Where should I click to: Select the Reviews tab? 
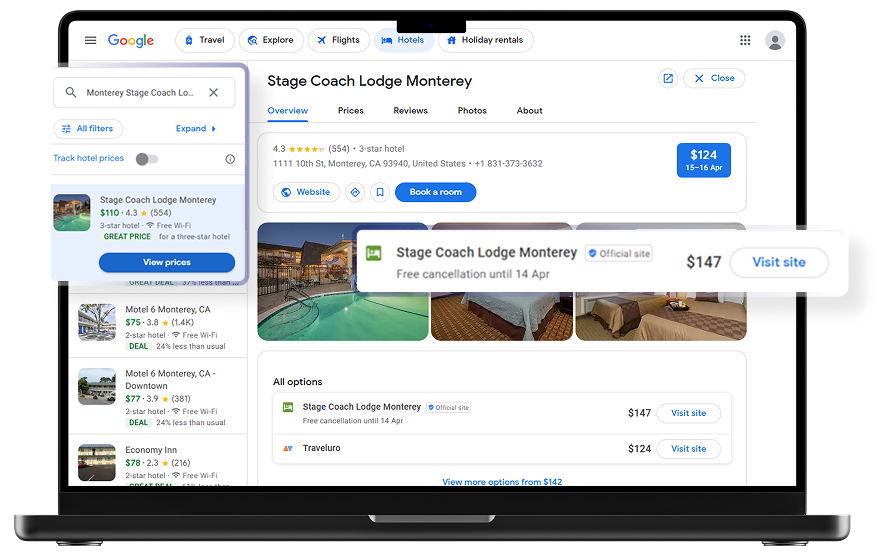[x=410, y=111]
